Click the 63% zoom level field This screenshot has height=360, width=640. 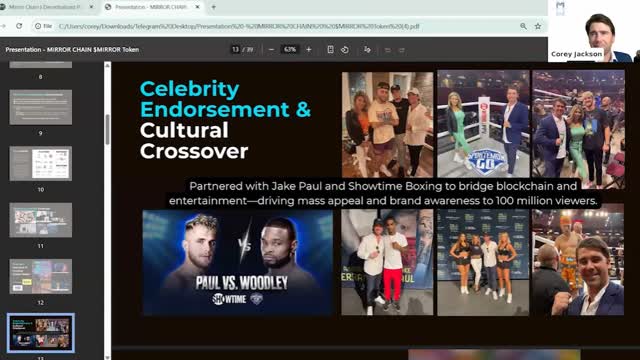click(x=290, y=49)
